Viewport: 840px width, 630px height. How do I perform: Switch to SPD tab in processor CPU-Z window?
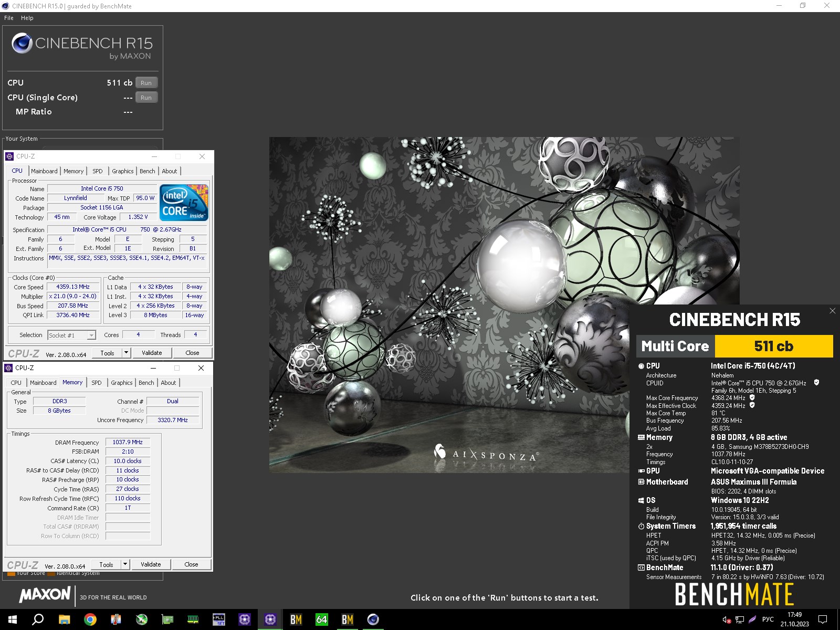98,171
